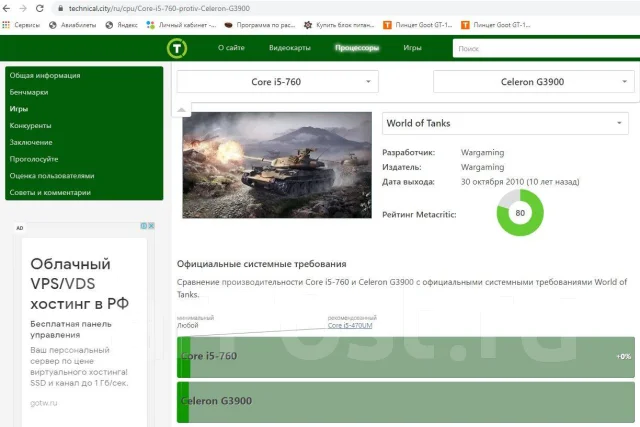Open the Core i5-760 processor dropdown

pyautogui.click(x=278, y=82)
